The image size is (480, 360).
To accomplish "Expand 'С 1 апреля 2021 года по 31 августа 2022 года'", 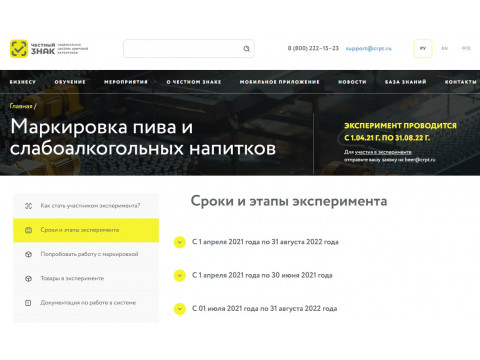I will coord(180,242).
